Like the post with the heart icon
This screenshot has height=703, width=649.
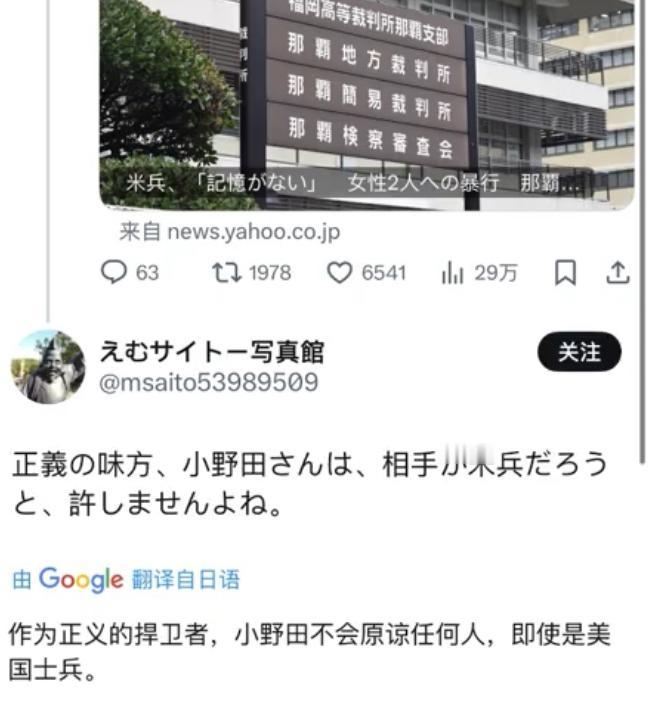(x=340, y=273)
